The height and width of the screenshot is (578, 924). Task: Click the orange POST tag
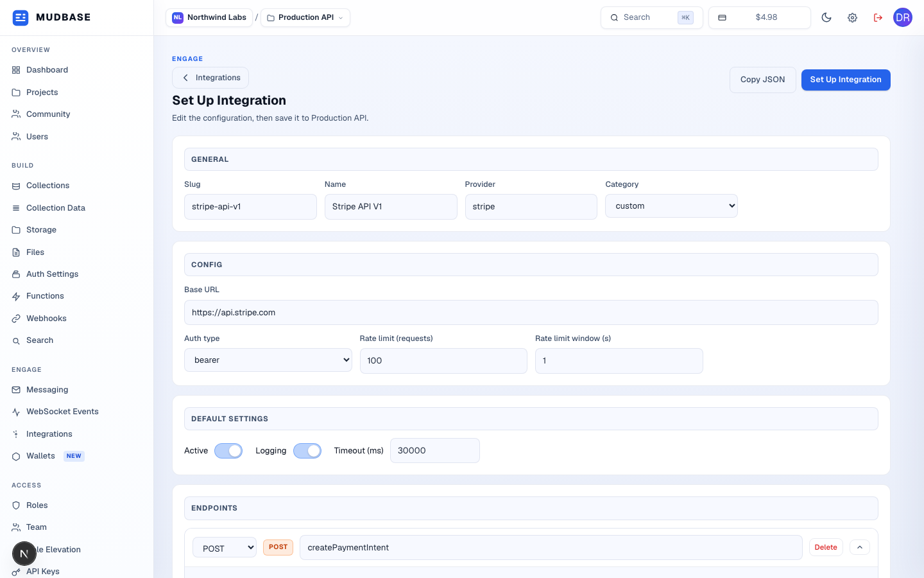click(x=278, y=547)
